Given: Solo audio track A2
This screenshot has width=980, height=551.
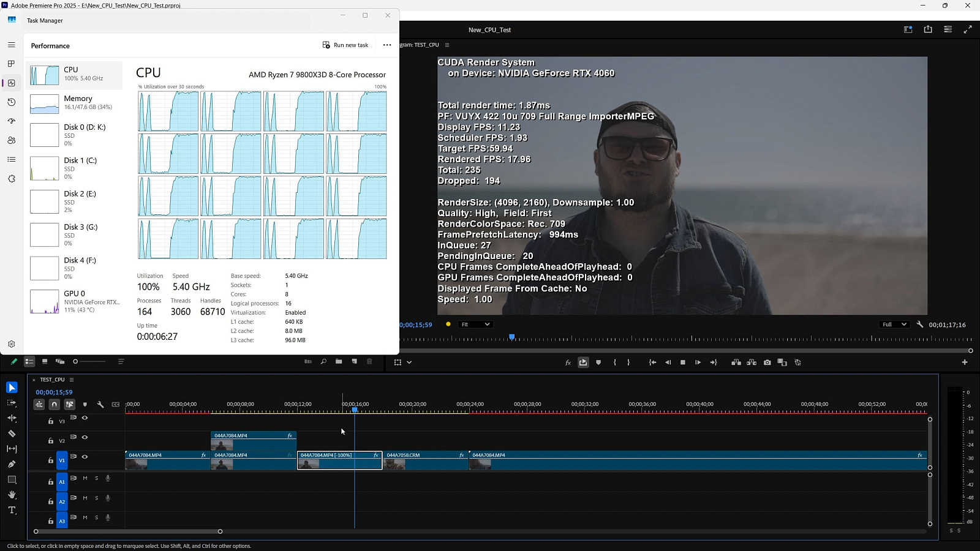Looking at the screenshot, I should (96, 498).
